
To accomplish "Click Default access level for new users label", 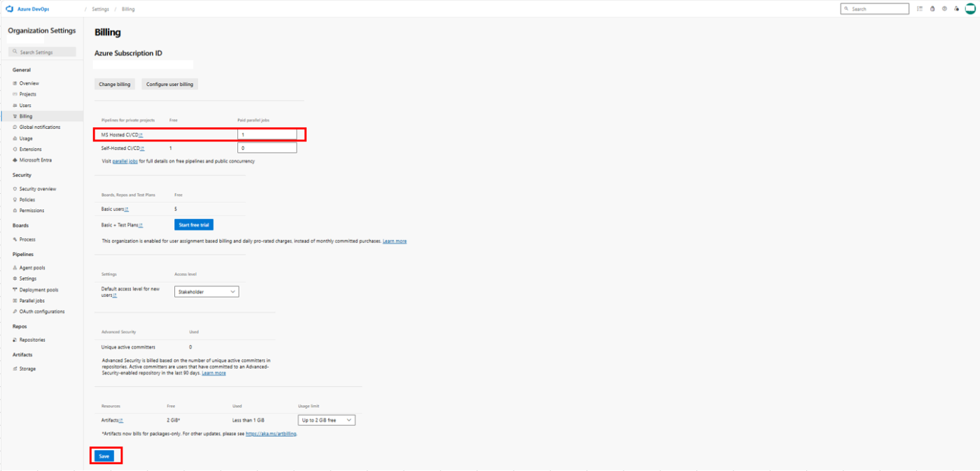I will [130, 292].
